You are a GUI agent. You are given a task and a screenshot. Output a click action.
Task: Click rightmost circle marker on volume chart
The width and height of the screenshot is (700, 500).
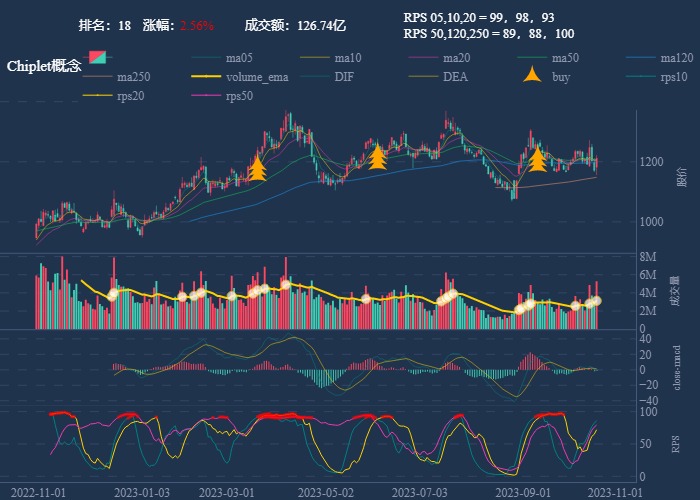pos(596,300)
